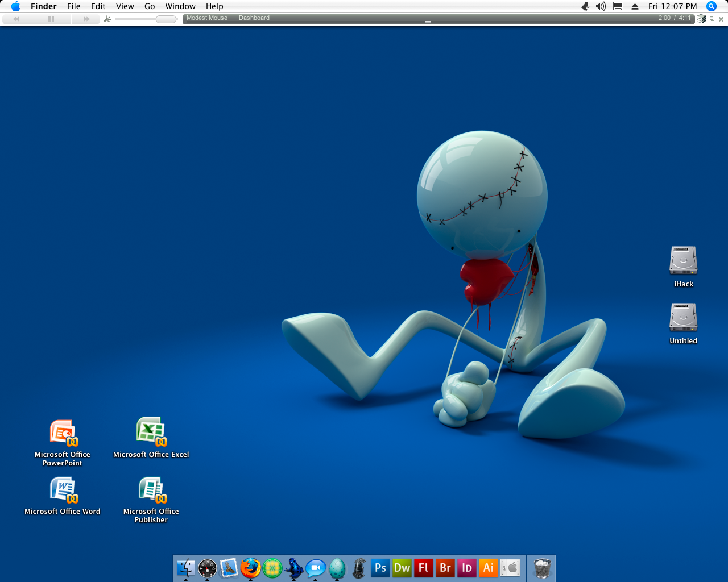Click the stacked books icon in player bar

coord(701,19)
